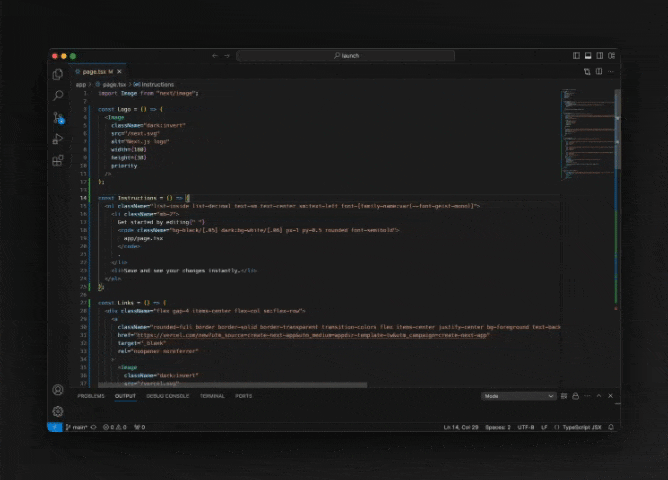Click line number 3 in gutter
This screenshot has height=480, width=668.
pyautogui.click(x=85, y=109)
